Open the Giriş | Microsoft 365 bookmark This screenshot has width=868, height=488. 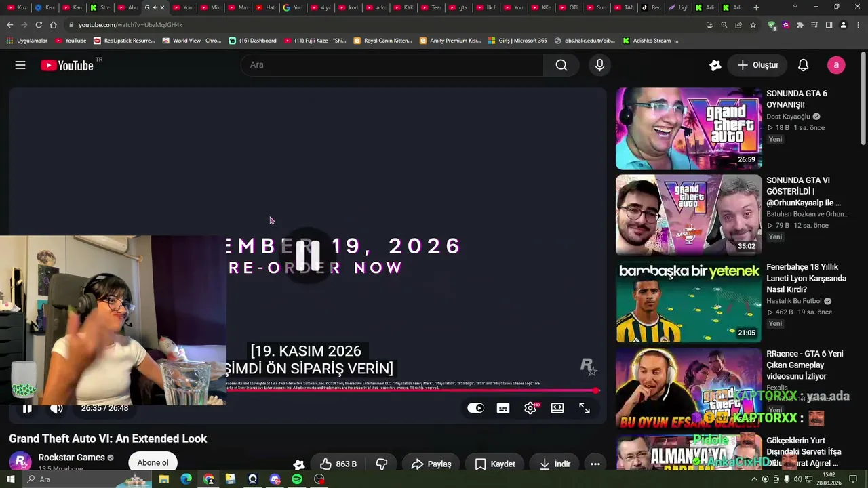click(517, 41)
